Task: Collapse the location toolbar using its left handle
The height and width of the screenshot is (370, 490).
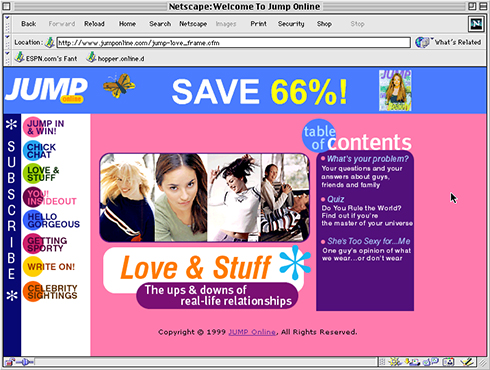Action: 7,42
